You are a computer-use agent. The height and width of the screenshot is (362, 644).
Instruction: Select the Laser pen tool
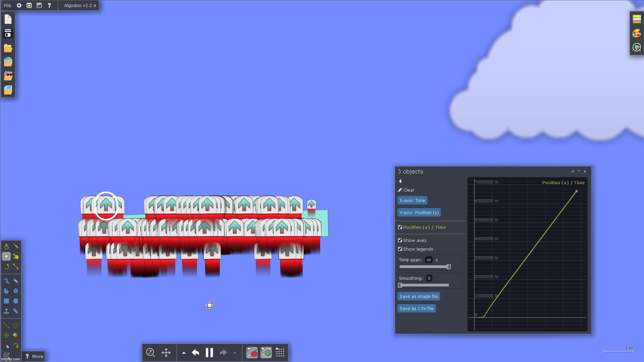coord(6,346)
